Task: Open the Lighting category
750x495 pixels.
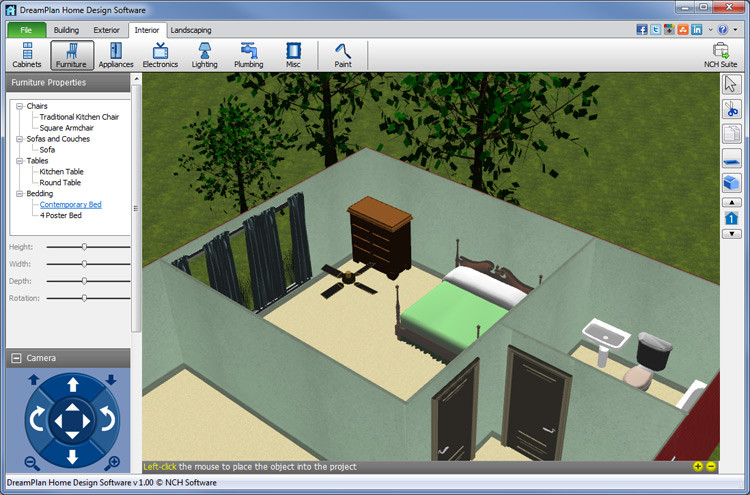Action: (204, 55)
